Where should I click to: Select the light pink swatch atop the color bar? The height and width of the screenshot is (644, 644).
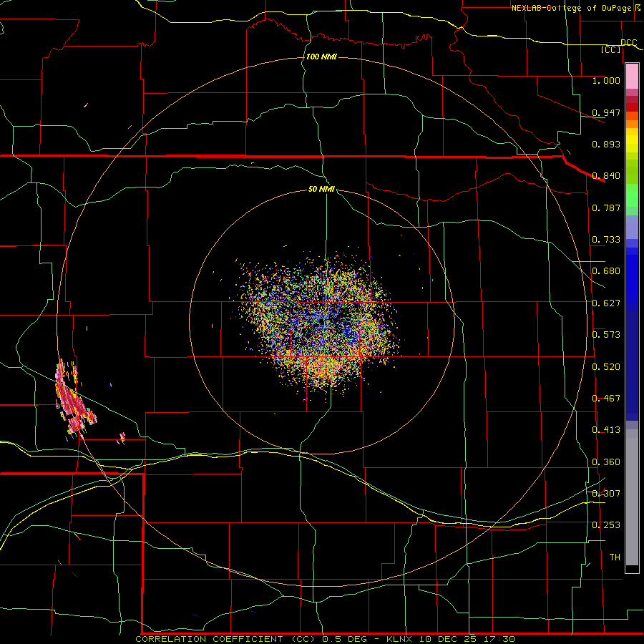pos(632,77)
